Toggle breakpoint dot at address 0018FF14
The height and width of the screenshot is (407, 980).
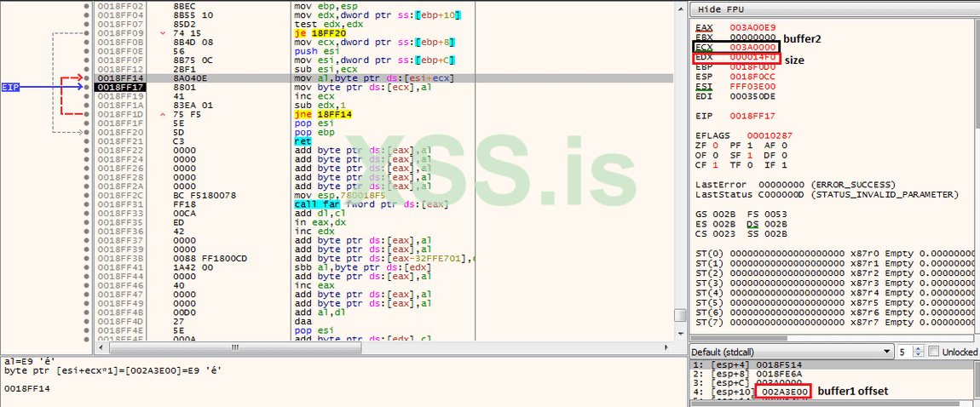87,78
